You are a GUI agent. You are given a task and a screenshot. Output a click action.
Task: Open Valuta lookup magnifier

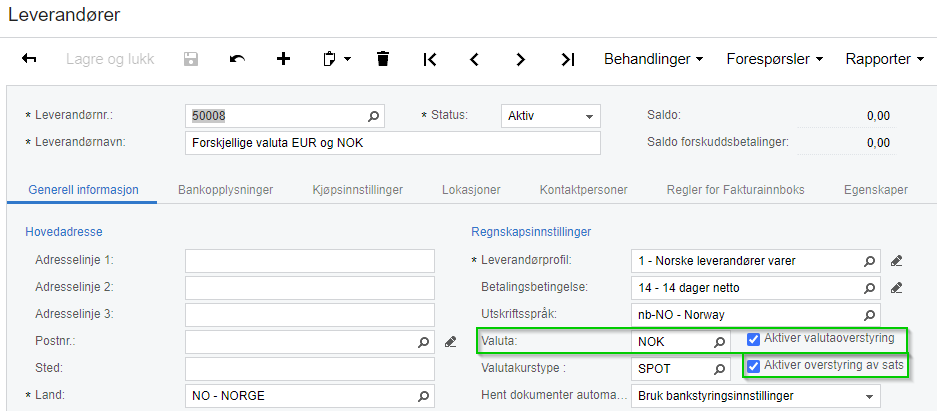pos(719,342)
